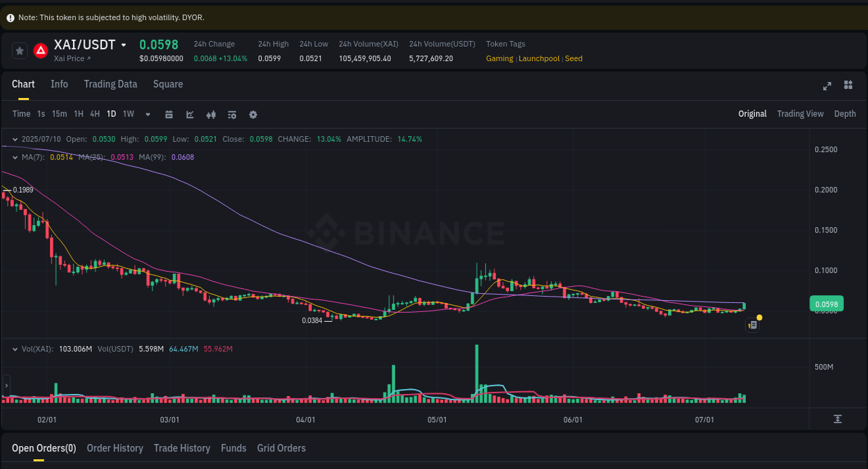Toggle the favorite star for XAI/USDT
Screen dimensions: 868x469
click(x=19, y=50)
